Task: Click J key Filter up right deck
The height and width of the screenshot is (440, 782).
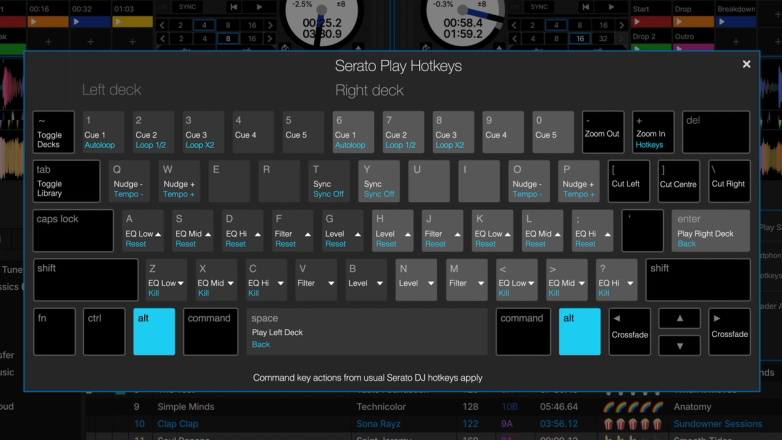Action: [442, 230]
